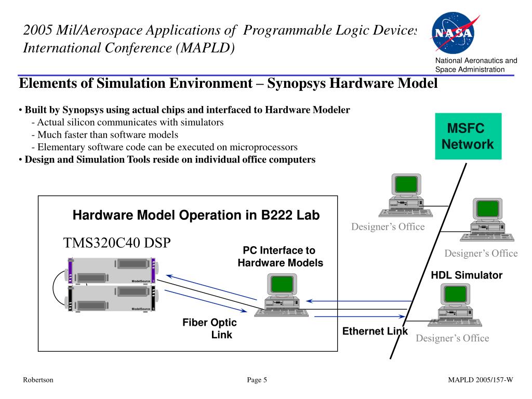Click 'Elementary software code can be executed' line
This screenshot has width=532, height=399.
click(x=165, y=147)
